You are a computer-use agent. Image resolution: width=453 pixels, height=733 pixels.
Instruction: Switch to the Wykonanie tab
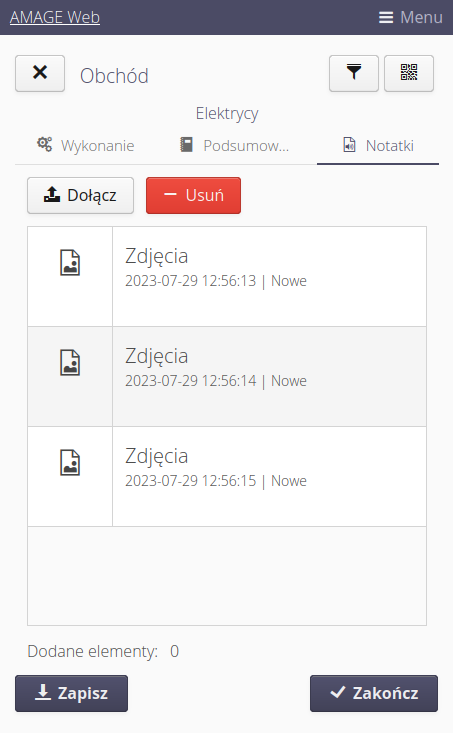(86, 145)
